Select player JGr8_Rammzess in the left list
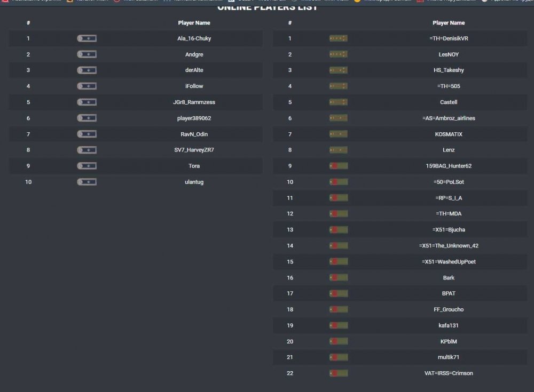This screenshot has height=392, width=534. [194, 102]
